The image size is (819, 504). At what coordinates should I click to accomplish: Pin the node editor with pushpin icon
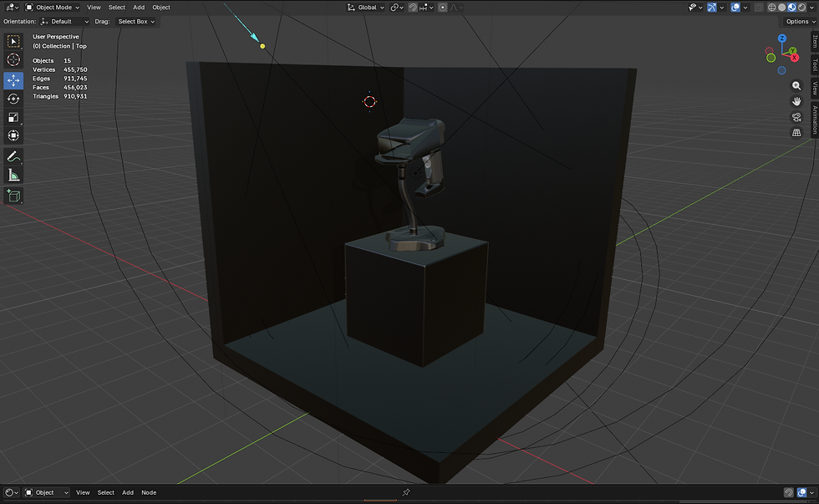pos(406,492)
